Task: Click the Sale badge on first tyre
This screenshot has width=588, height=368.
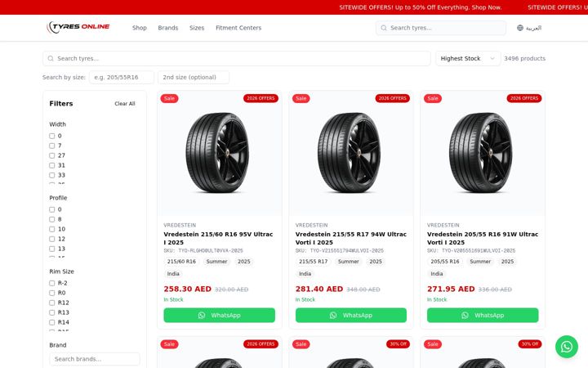Action: [x=169, y=98]
